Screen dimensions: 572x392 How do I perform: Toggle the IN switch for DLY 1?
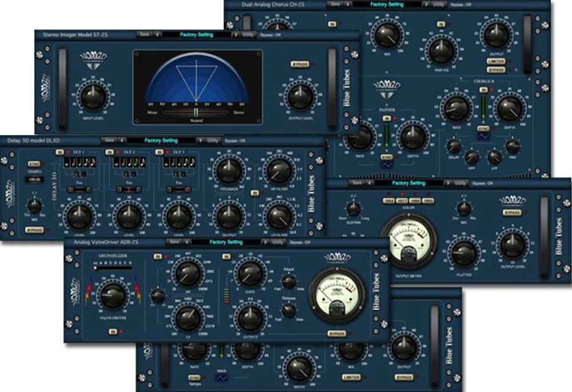coord(59,151)
